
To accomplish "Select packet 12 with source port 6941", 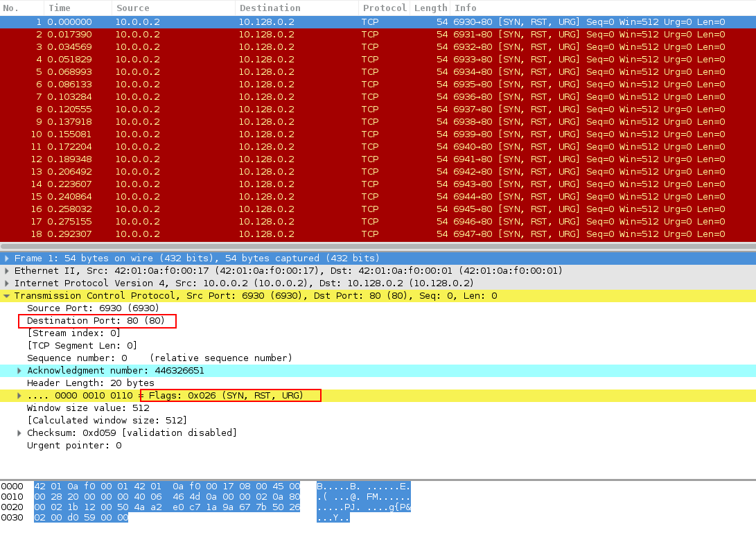I will pos(378,159).
